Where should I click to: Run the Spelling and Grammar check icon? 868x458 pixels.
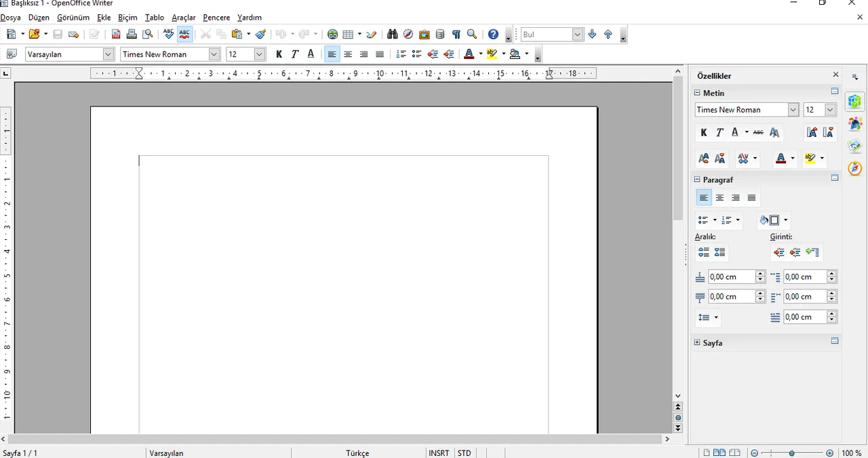[x=168, y=34]
